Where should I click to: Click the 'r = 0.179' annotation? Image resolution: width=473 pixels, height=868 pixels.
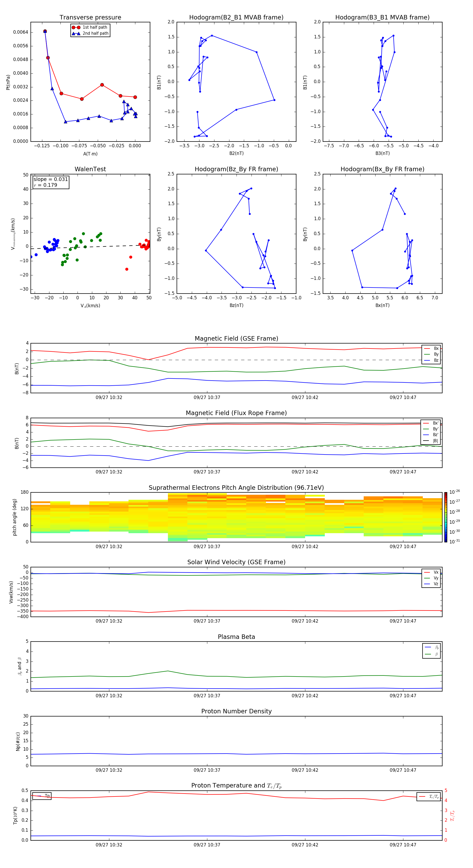[x=45, y=185]
